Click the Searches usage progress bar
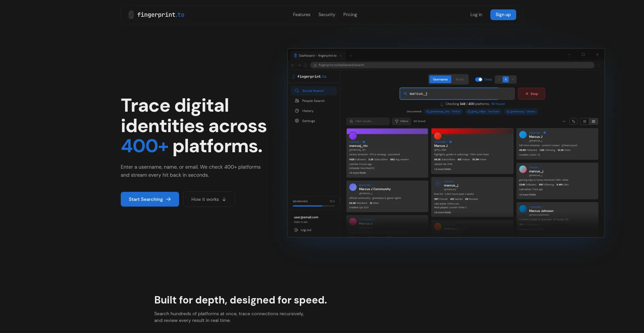 (314, 206)
